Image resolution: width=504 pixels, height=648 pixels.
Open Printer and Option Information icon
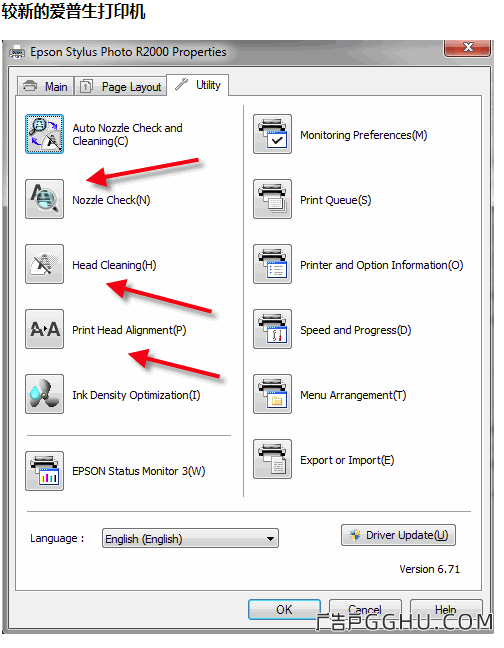[272, 264]
